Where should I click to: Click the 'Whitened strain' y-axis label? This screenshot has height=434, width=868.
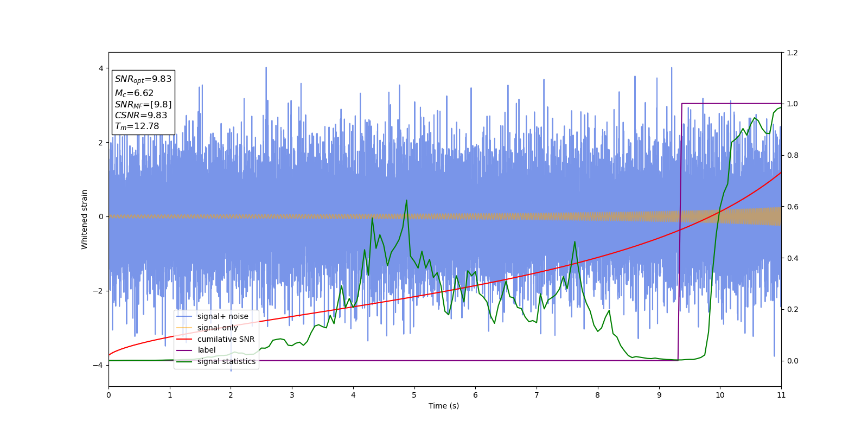pos(85,219)
